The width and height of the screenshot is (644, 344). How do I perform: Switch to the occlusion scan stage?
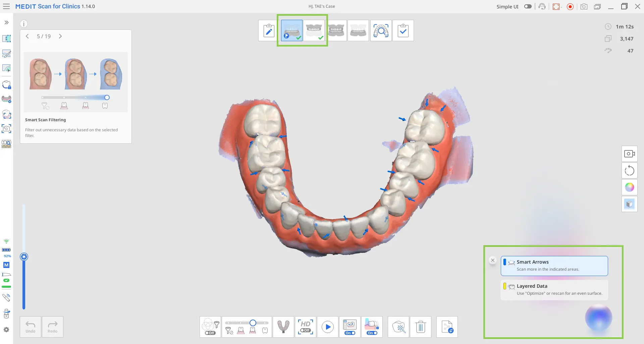click(x=336, y=30)
